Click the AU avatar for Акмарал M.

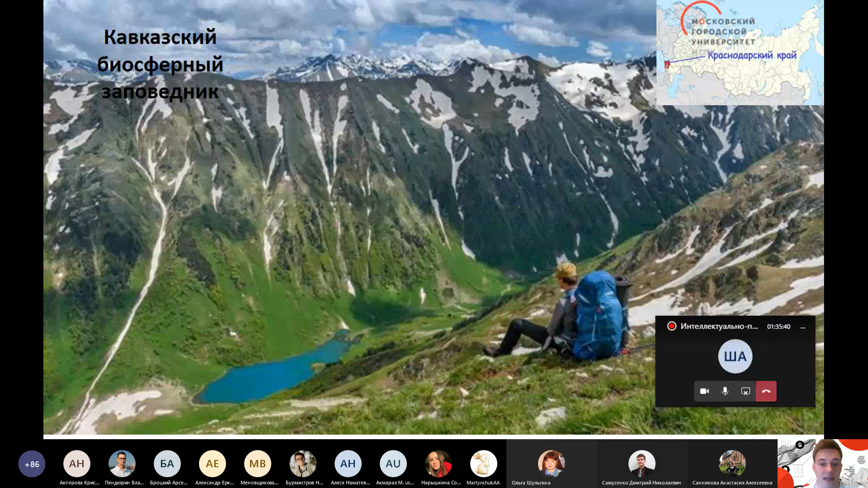393,464
